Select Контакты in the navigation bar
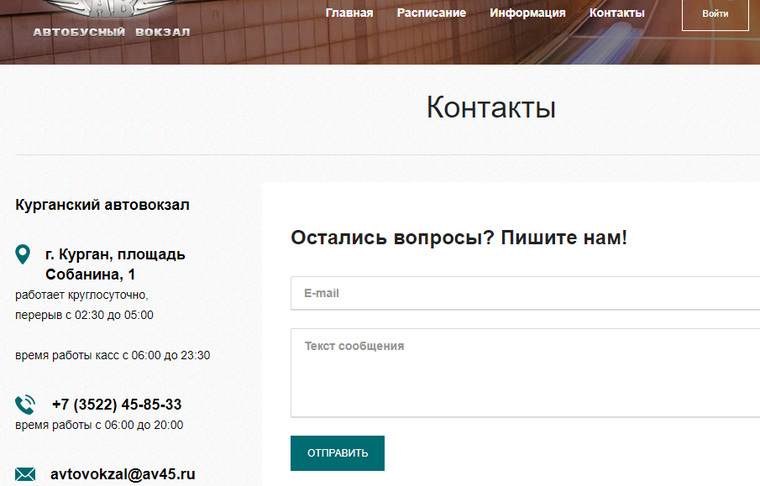 point(616,13)
